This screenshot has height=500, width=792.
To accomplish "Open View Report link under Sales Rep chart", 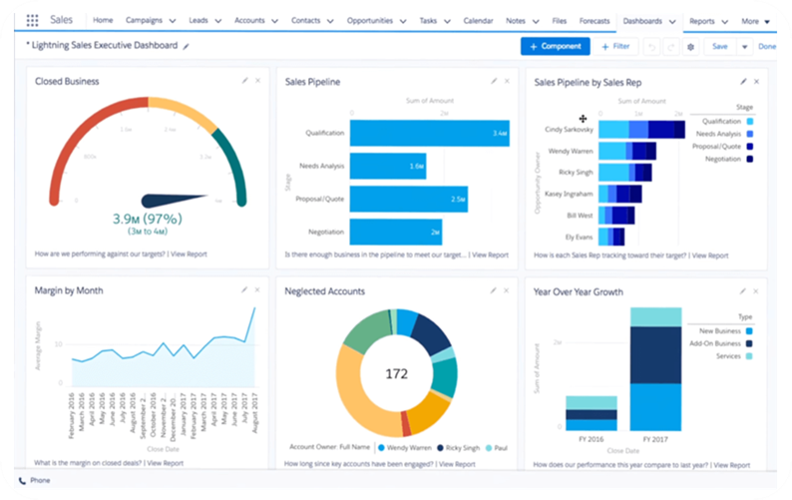I will (x=710, y=256).
